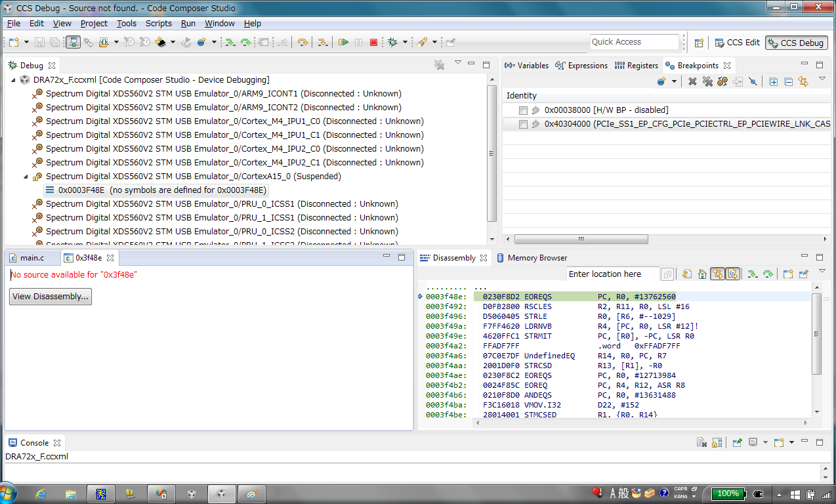Collapse the CortexA15_0 tree node

26,177
